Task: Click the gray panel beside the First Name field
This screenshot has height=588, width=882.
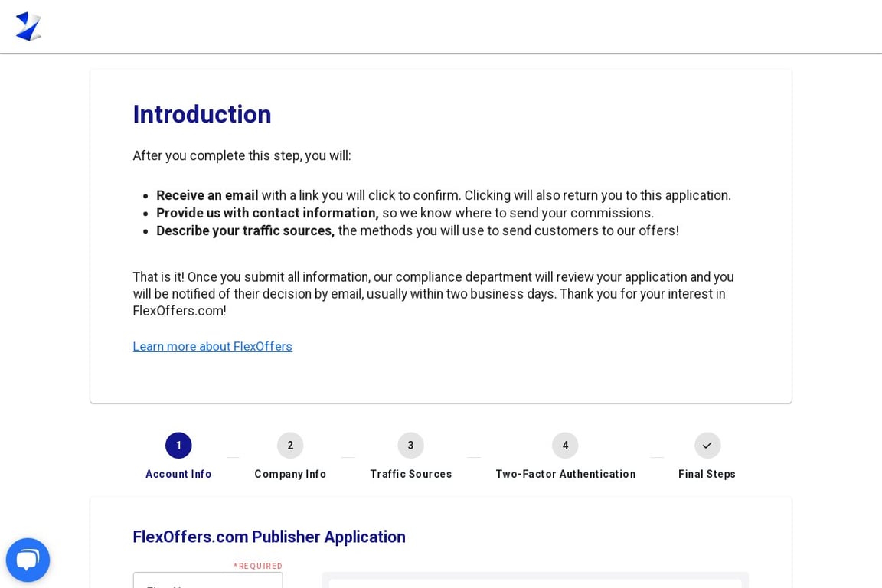Action: pyautogui.click(x=535, y=583)
